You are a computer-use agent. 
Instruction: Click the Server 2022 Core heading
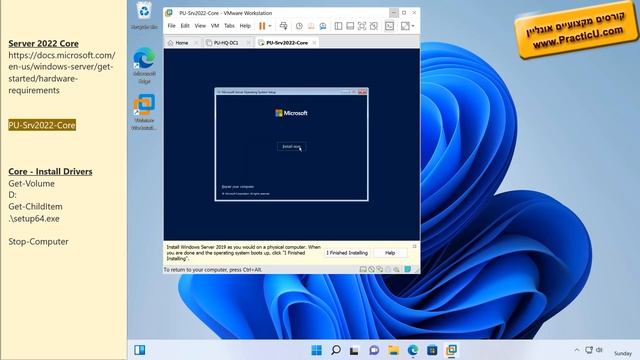(43, 43)
